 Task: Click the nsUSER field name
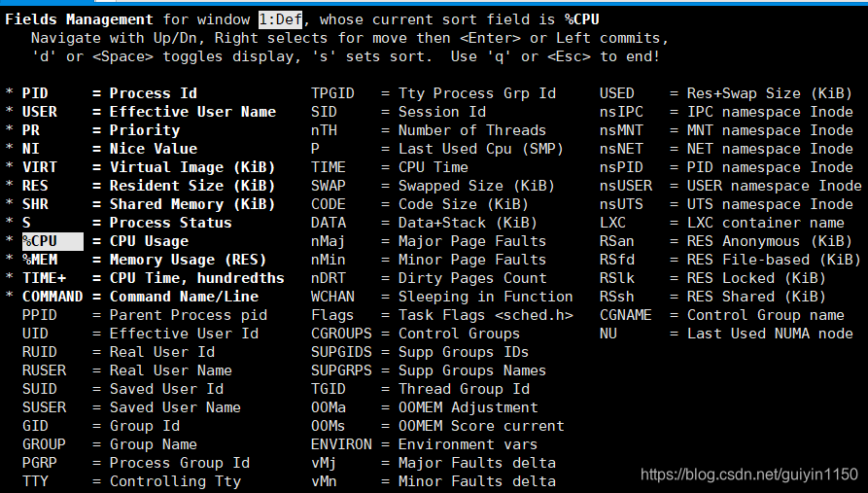[626, 186]
